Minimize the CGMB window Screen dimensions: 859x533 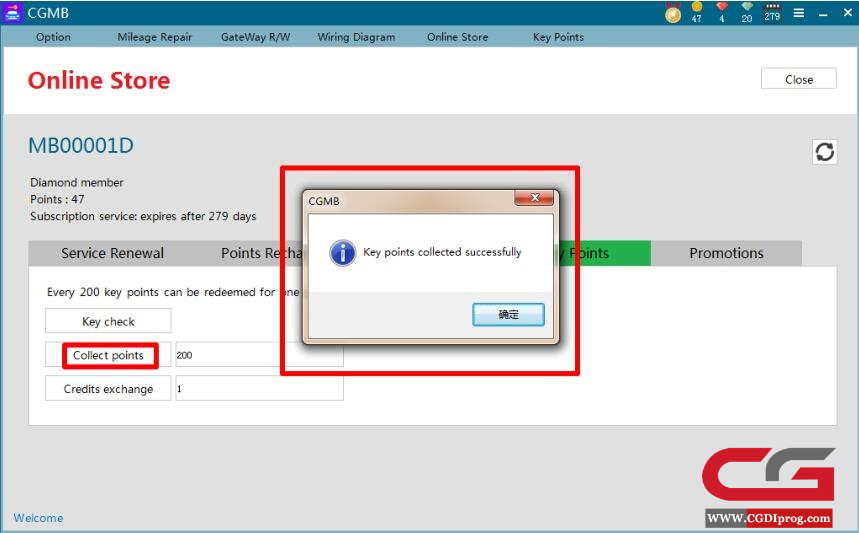point(823,13)
